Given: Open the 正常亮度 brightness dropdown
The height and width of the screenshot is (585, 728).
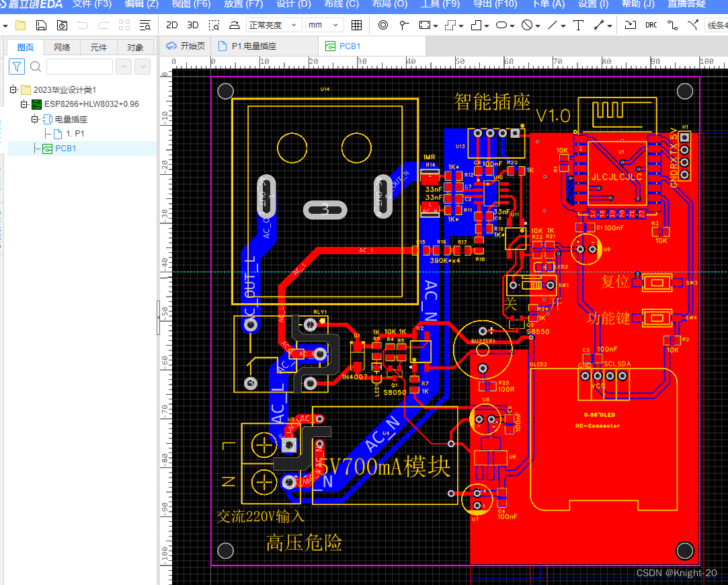Looking at the screenshot, I should [x=274, y=25].
